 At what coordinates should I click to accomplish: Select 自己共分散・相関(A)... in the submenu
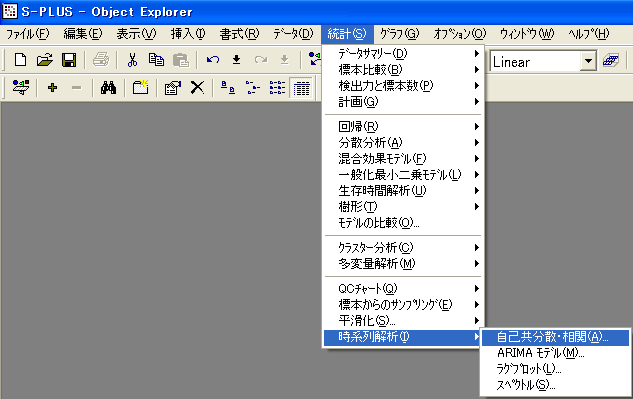point(555,337)
